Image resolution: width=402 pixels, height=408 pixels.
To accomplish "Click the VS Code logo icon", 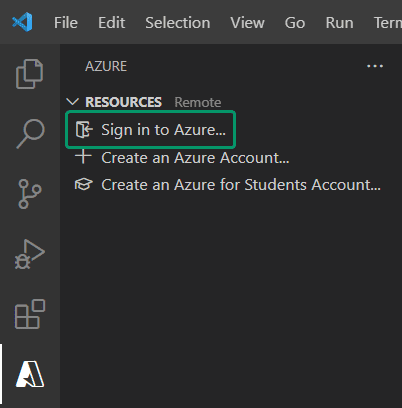I will coord(22,22).
